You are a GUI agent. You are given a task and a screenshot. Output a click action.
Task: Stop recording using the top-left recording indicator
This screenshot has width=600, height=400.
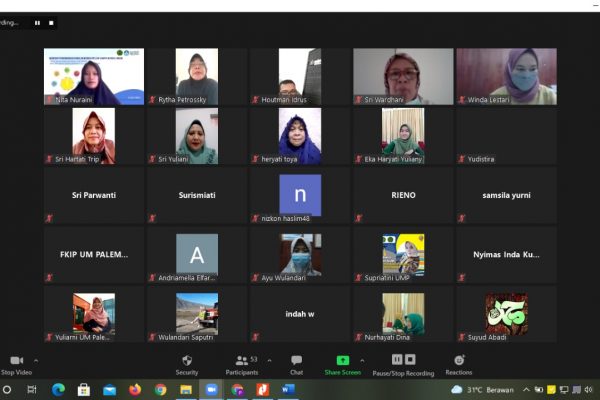51,21
